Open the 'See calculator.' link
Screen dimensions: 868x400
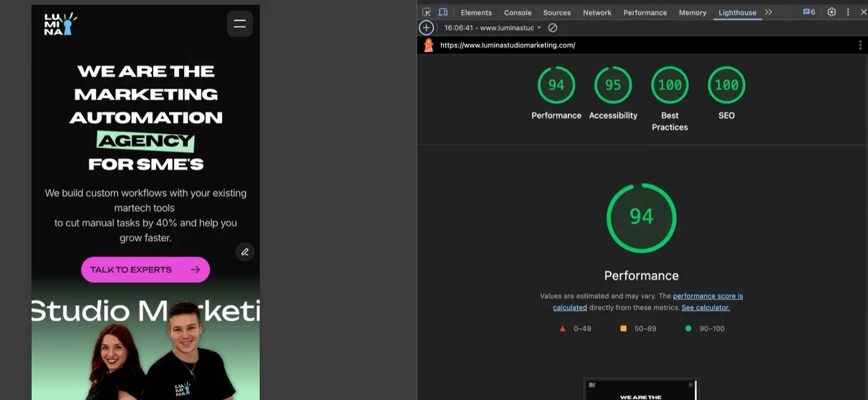(706, 308)
